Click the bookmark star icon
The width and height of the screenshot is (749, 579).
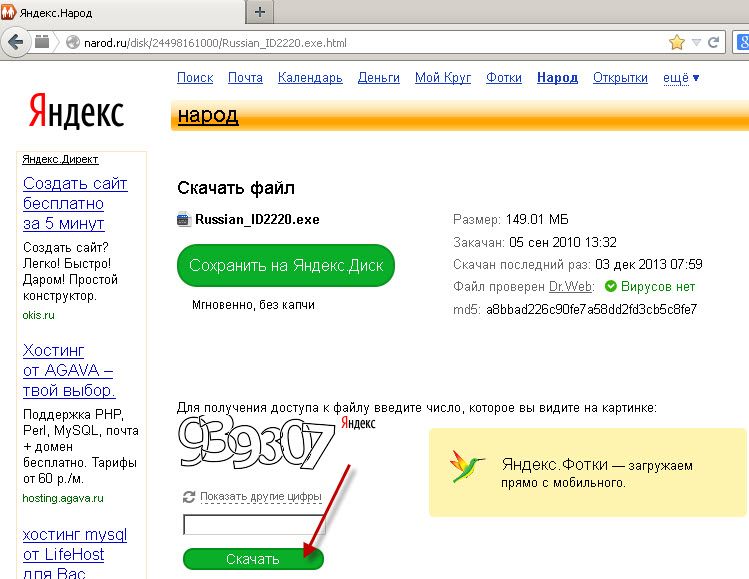click(x=677, y=42)
